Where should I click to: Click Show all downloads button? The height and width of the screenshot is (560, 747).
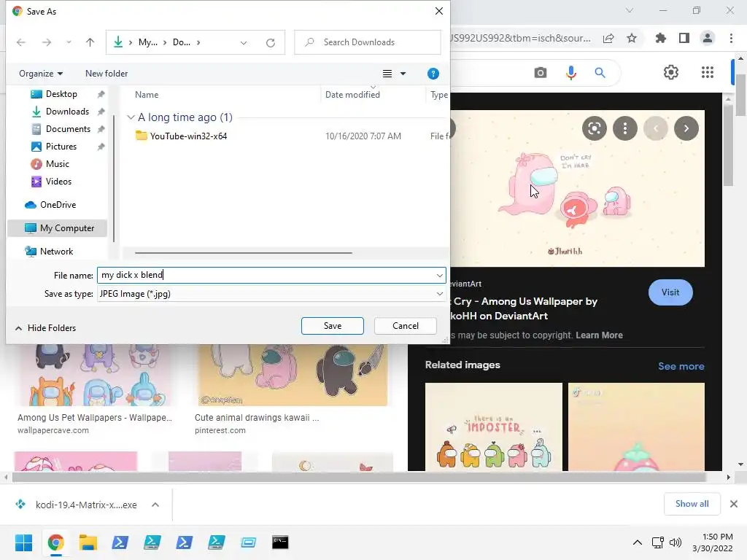692,504
